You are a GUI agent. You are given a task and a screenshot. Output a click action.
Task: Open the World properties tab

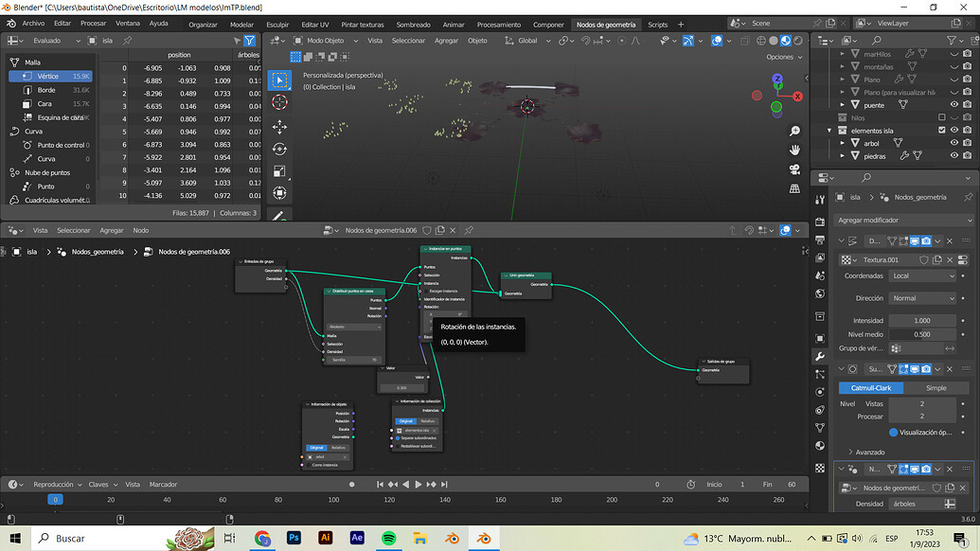(x=819, y=293)
